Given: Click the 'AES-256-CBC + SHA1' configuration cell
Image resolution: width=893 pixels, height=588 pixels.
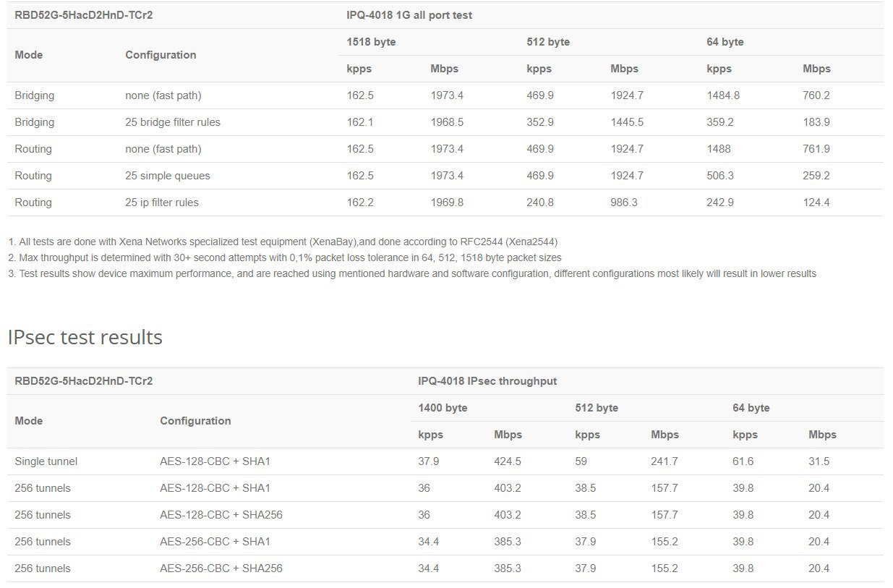Looking at the screenshot, I should click(215, 542).
